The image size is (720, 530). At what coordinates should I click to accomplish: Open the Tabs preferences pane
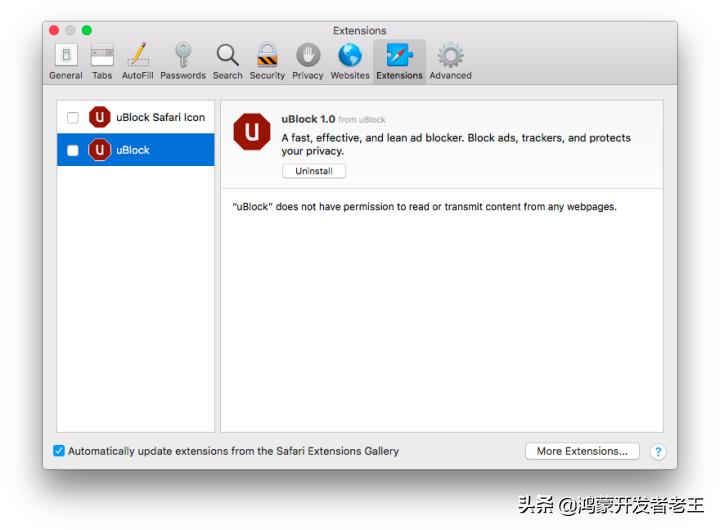coord(102,62)
